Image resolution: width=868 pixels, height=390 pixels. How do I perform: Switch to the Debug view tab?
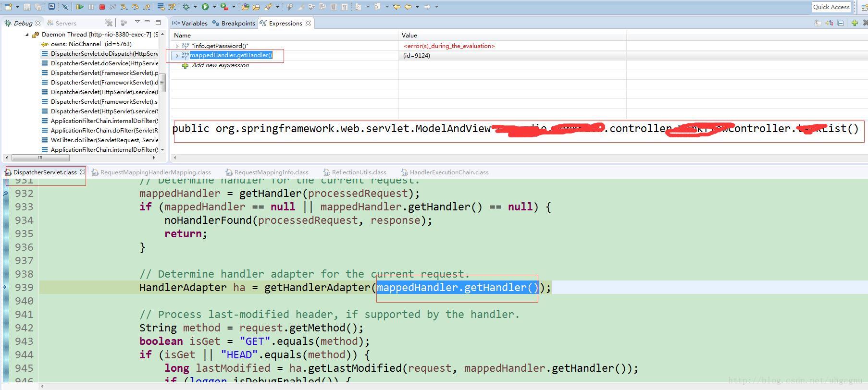(23, 23)
